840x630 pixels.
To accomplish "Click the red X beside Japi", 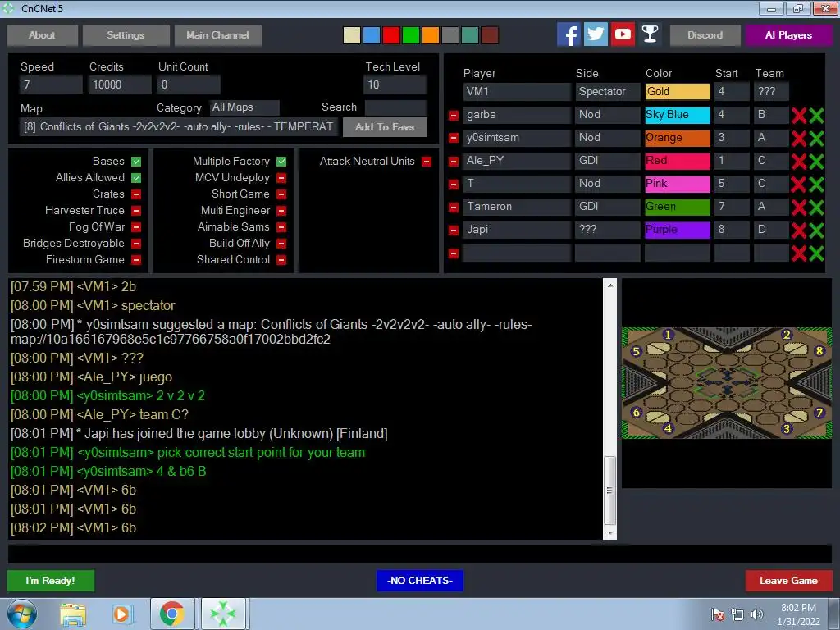I will tap(799, 231).
